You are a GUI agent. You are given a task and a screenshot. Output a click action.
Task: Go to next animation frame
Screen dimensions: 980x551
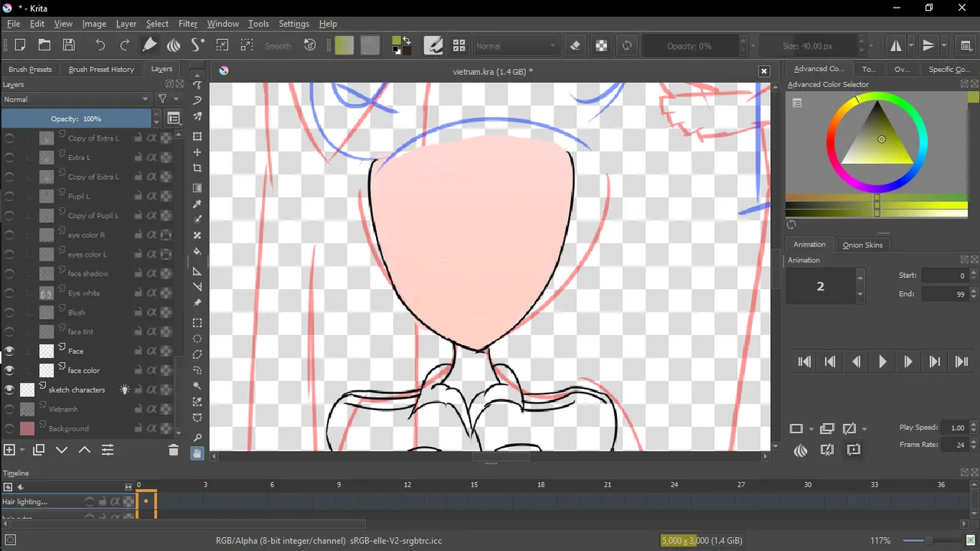click(x=908, y=362)
